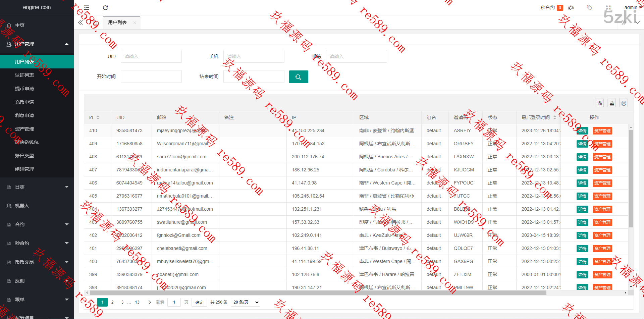Viewport: 644px width, 319px height.
Task: Sort table by id column
Action: [x=98, y=117]
